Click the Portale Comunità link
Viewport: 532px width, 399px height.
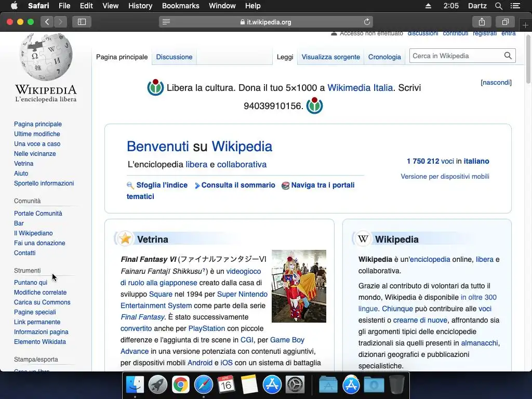(x=38, y=214)
